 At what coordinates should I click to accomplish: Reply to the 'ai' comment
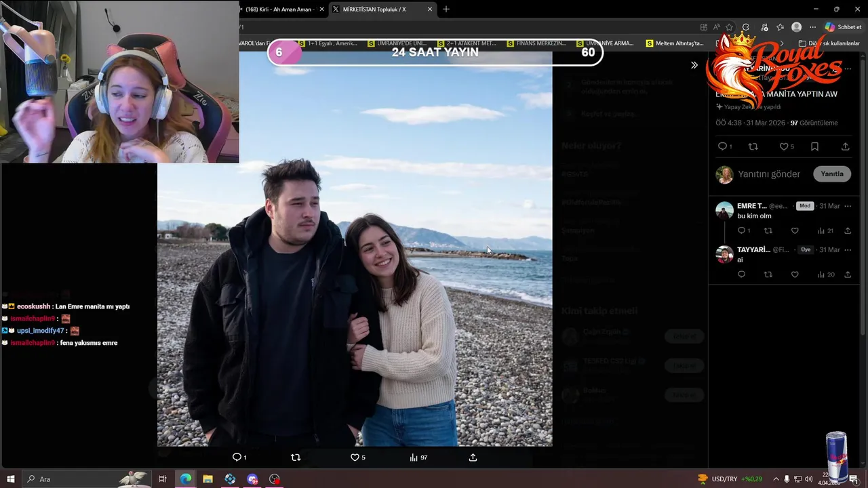click(x=741, y=274)
